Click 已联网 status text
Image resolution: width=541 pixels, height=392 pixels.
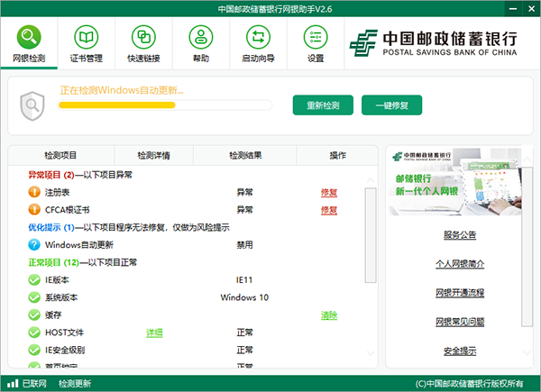(34, 383)
